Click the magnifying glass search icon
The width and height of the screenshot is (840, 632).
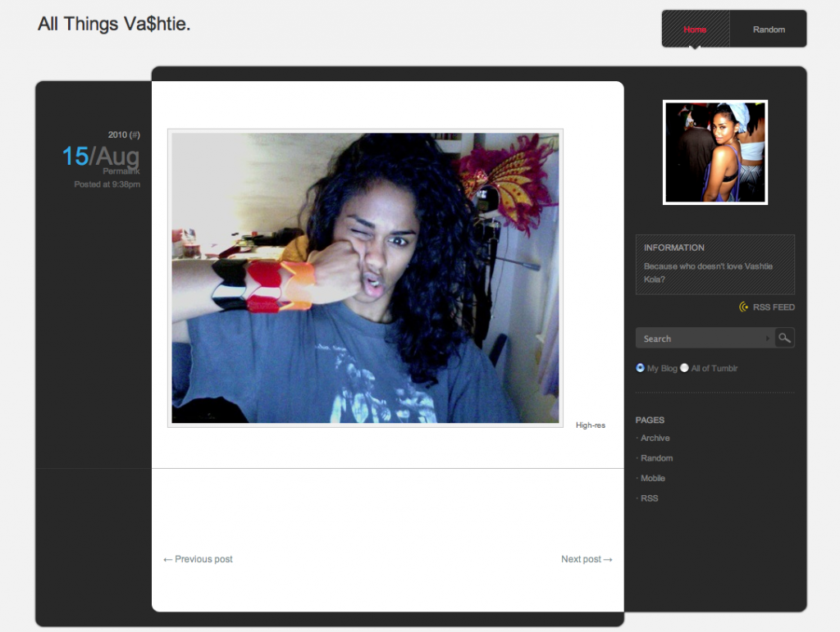pos(784,338)
